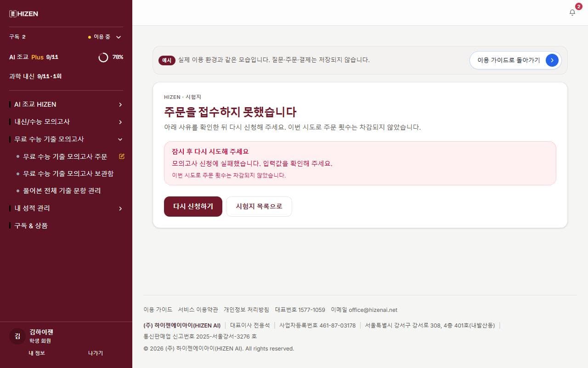Viewport: 588px width, 368px height.
Task: Click the 78% circular progress ring
Action: (103, 57)
